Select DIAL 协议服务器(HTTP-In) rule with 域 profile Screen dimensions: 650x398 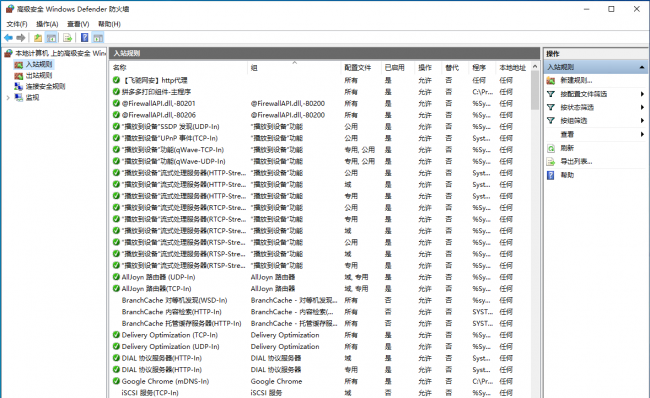(x=162, y=358)
